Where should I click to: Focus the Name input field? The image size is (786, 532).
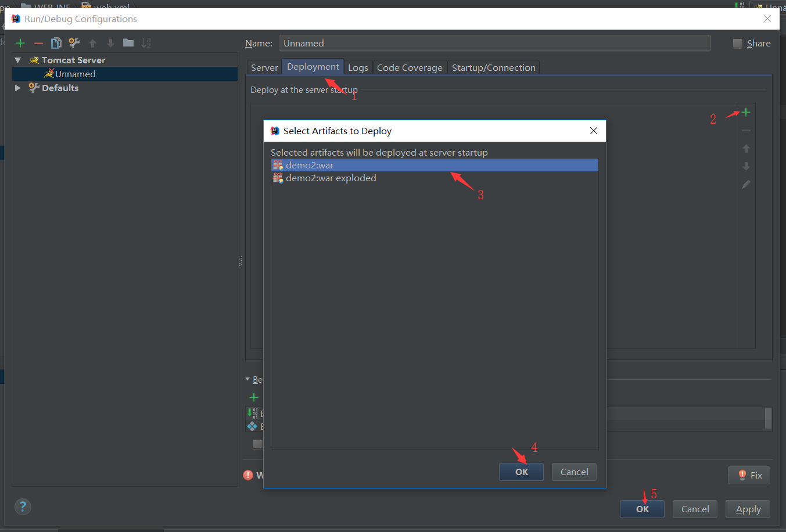[494, 43]
